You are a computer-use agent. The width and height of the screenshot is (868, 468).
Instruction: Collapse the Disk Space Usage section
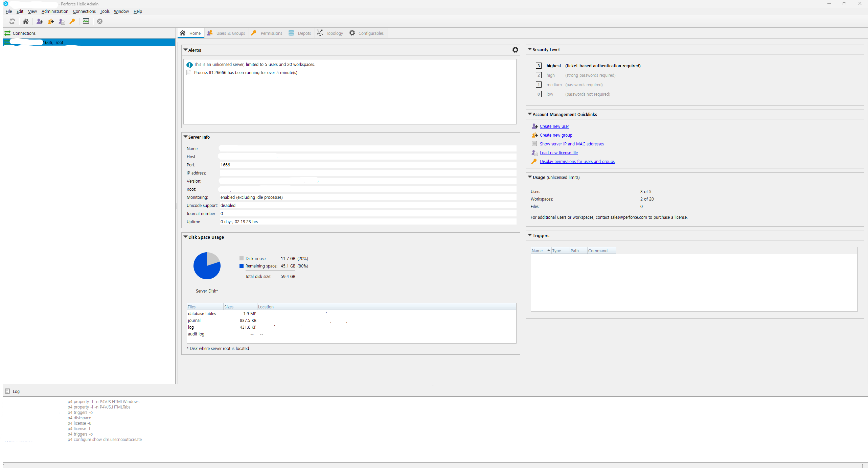185,237
